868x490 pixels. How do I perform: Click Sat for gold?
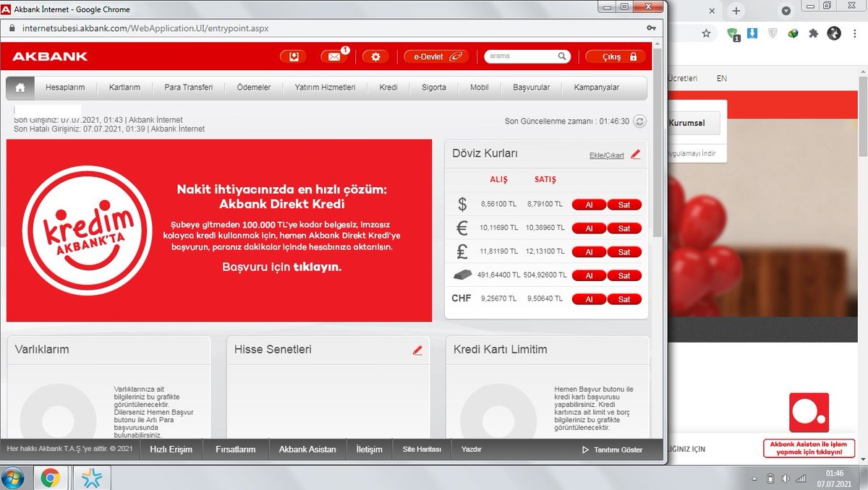pyautogui.click(x=624, y=275)
